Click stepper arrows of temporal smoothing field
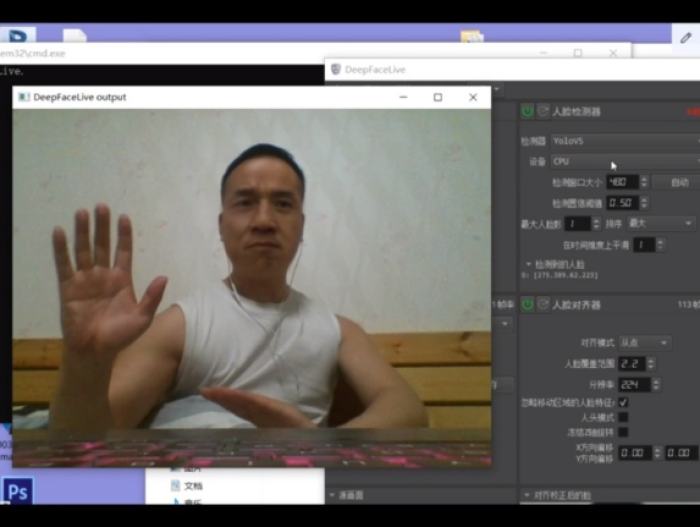This screenshot has width=700, height=527. coord(660,244)
